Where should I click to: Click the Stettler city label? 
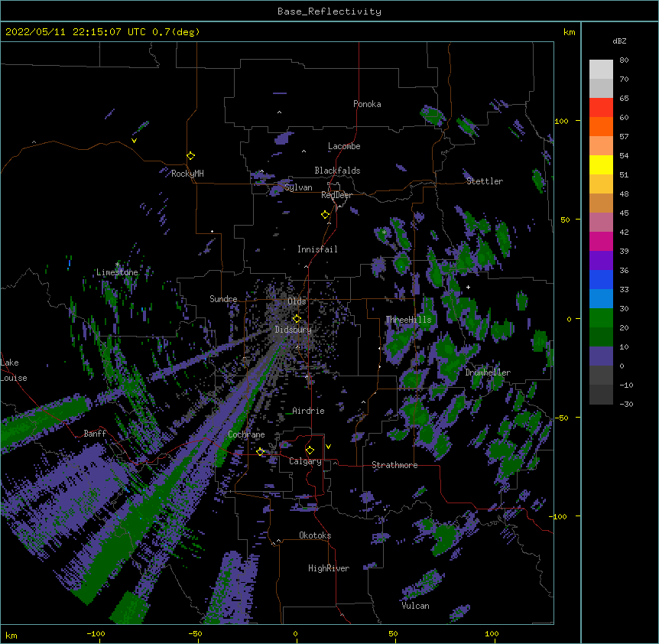[x=485, y=181]
